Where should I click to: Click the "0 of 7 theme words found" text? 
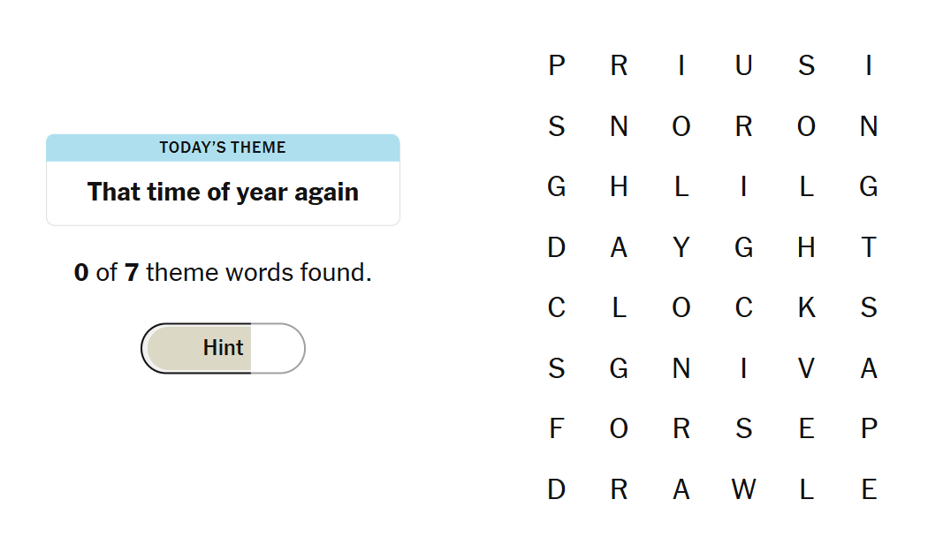click(x=223, y=273)
